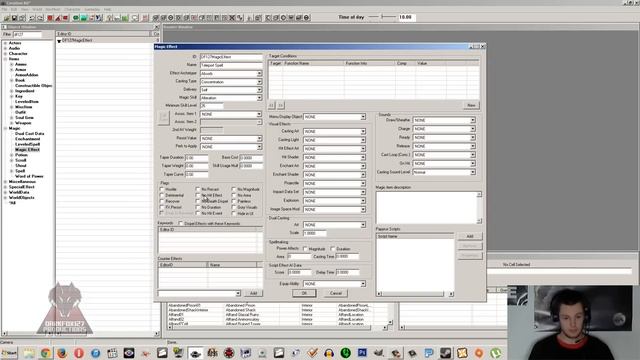The width and height of the screenshot is (640, 360).
Task: Click the open folder icon in main toolbar
Action: click(x=7, y=18)
